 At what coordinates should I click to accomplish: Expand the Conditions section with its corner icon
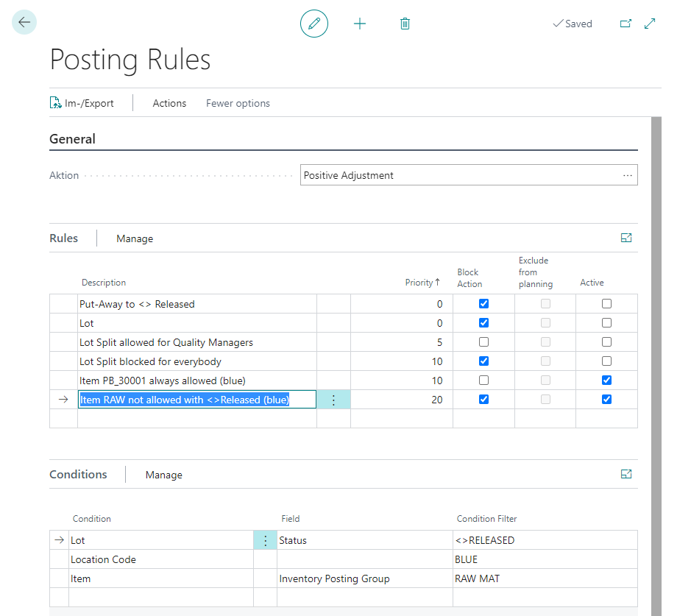pyautogui.click(x=626, y=474)
